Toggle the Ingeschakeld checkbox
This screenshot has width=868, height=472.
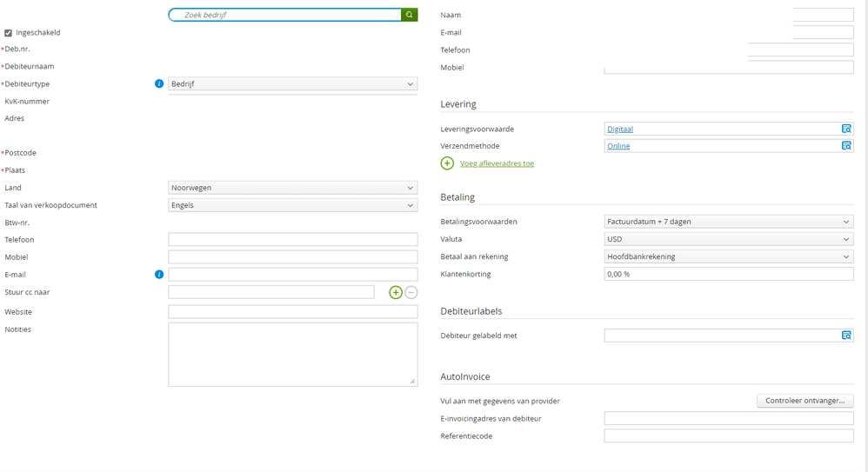pyautogui.click(x=9, y=33)
